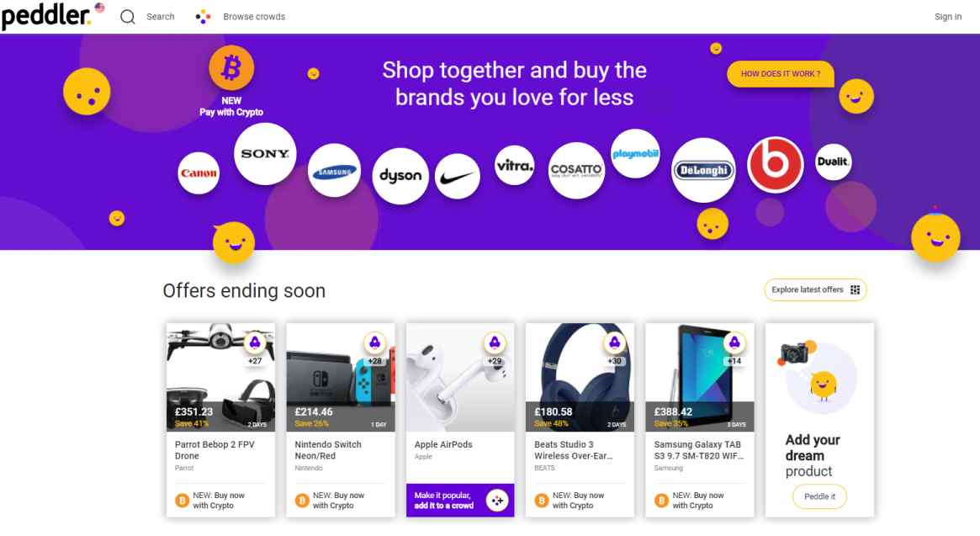
Task: Open the Nintendo Switch Neon/Red product image
Action: (x=341, y=377)
